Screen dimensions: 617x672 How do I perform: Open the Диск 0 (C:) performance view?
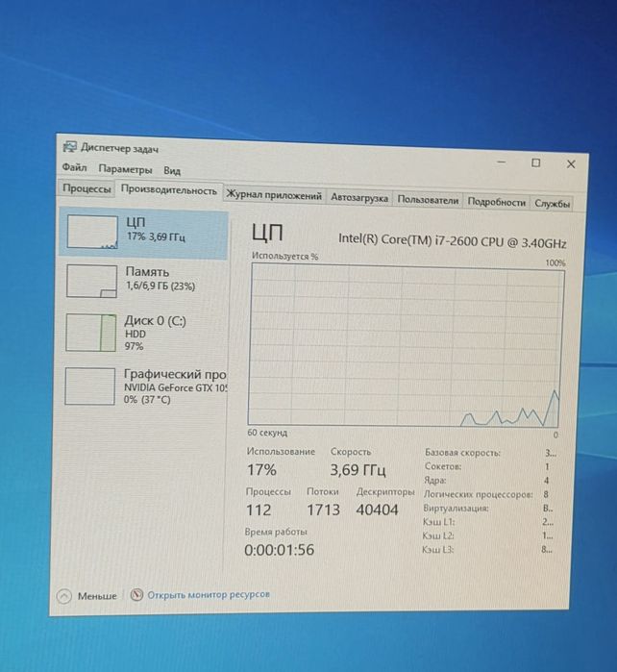coord(144,333)
